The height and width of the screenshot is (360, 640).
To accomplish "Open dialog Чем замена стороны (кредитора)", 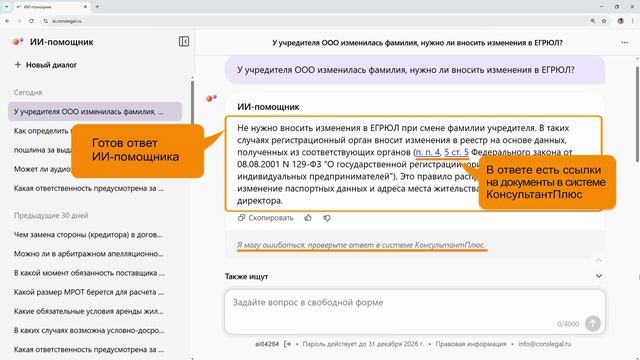I will [88, 235].
